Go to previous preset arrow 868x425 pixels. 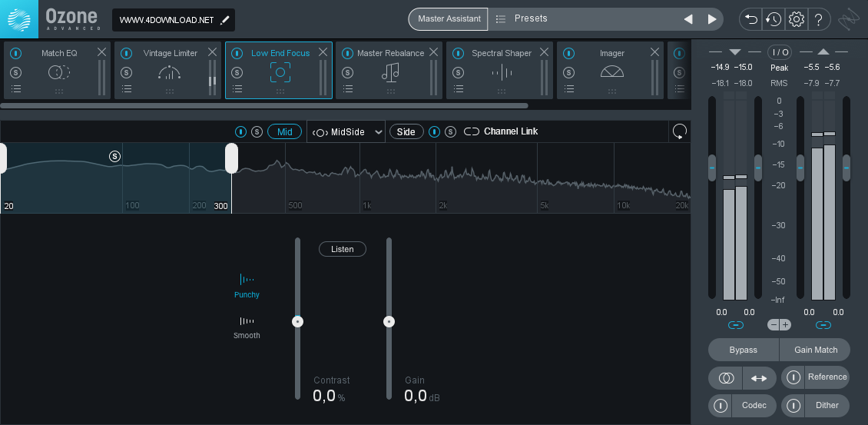click(688, 19)
